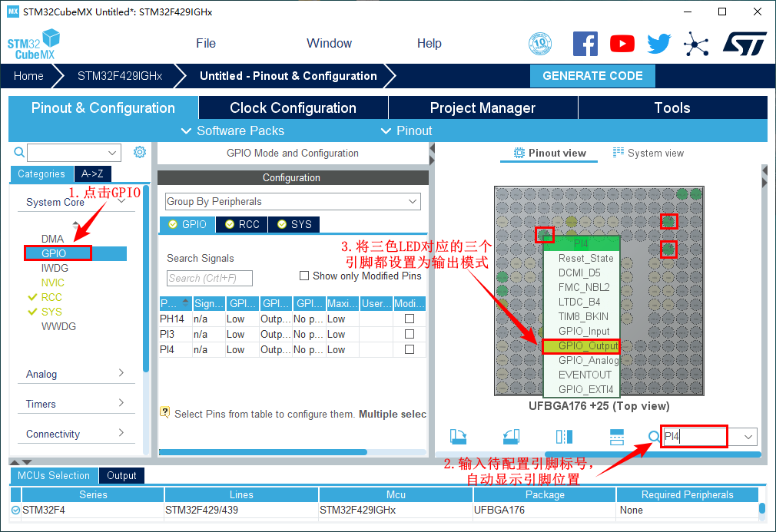Enable Show only Modified Pins checkbox
Viewport: 776px width, 532px height.
[x=304, y=276]
